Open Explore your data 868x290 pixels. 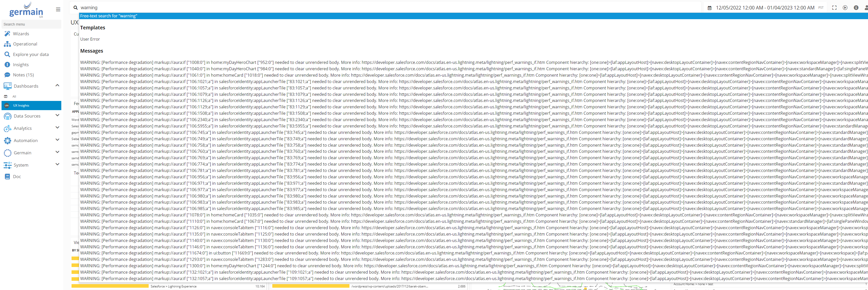tap(31, 54)
